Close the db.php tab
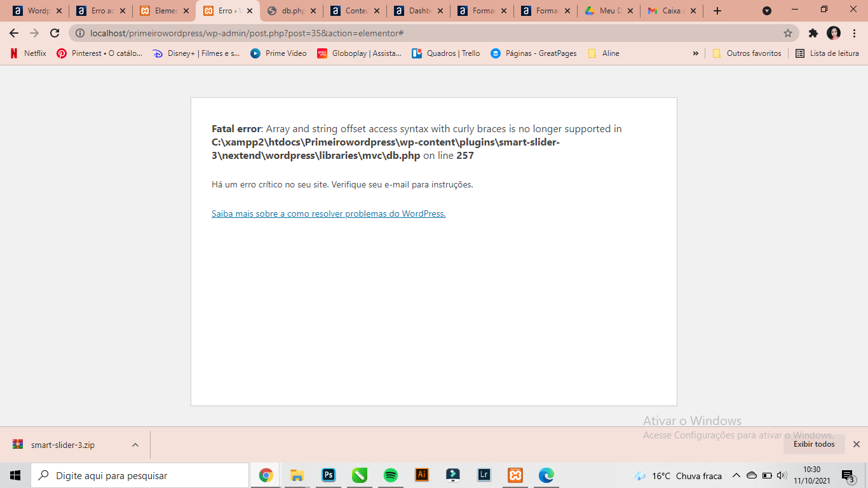Screen dimensions: 868x488 313,11
